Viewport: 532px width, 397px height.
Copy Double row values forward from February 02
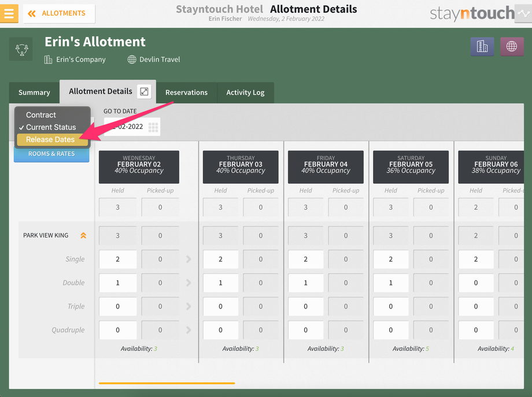tap(189, 283)
